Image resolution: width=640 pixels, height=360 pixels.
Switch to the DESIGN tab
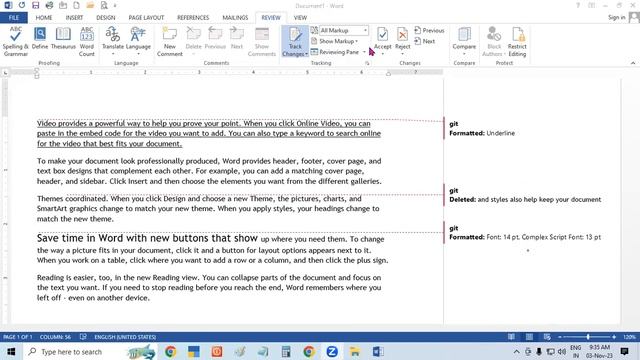pyautogui.click(x=106, y=18)
